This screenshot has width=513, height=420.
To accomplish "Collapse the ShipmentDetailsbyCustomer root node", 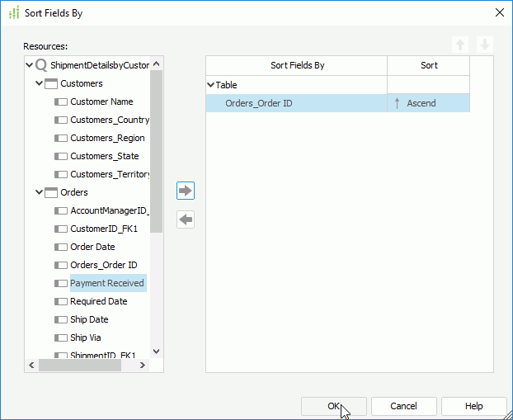I will (x=30, y=64).
